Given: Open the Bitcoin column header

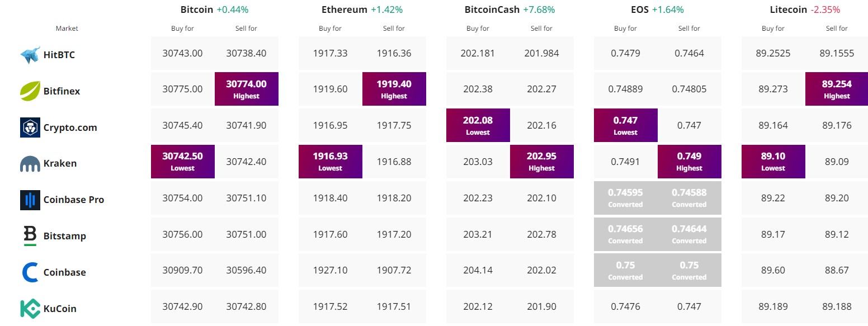Looking at the screenshot, I should tap(196, 10).
